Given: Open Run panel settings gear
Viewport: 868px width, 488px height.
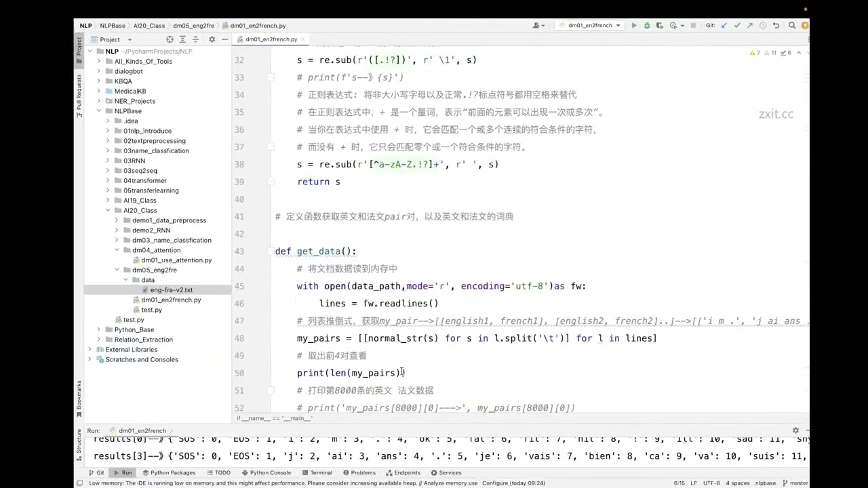Looking at the screenshot, I should [795, 430].
